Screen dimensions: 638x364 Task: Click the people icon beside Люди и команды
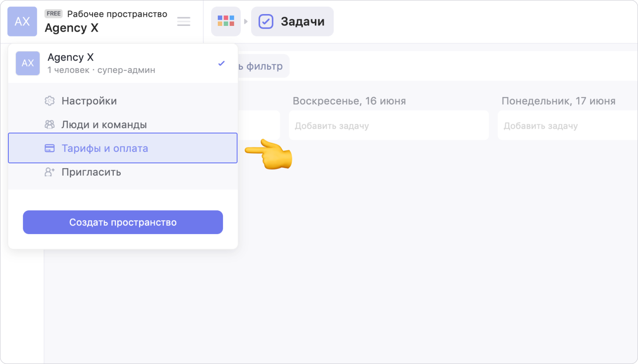(x=50, y=125)
